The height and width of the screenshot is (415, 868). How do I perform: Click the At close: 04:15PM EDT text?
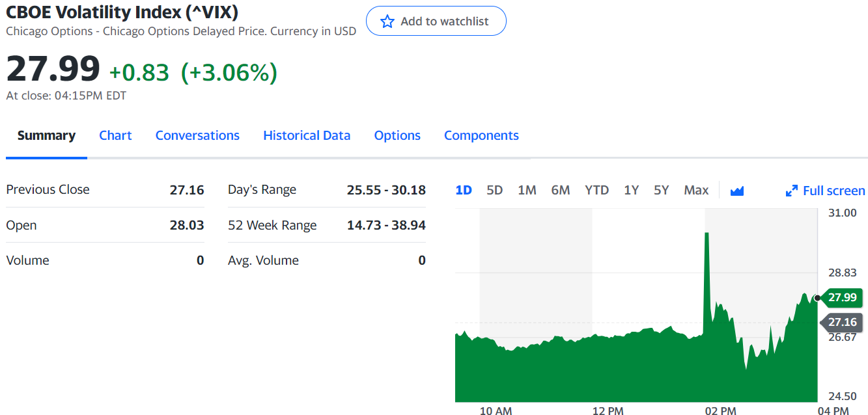[66, 96]
